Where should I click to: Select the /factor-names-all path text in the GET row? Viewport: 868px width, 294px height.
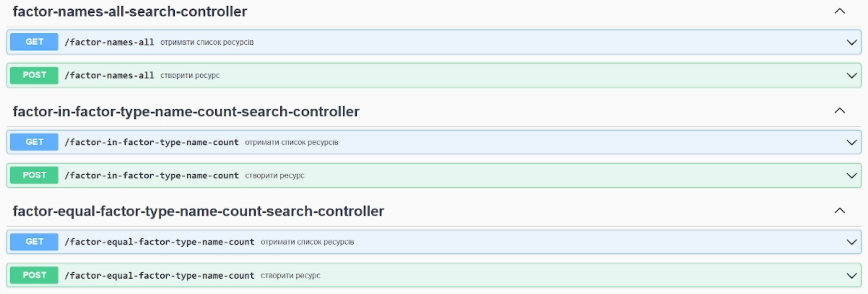coord(109,42)
